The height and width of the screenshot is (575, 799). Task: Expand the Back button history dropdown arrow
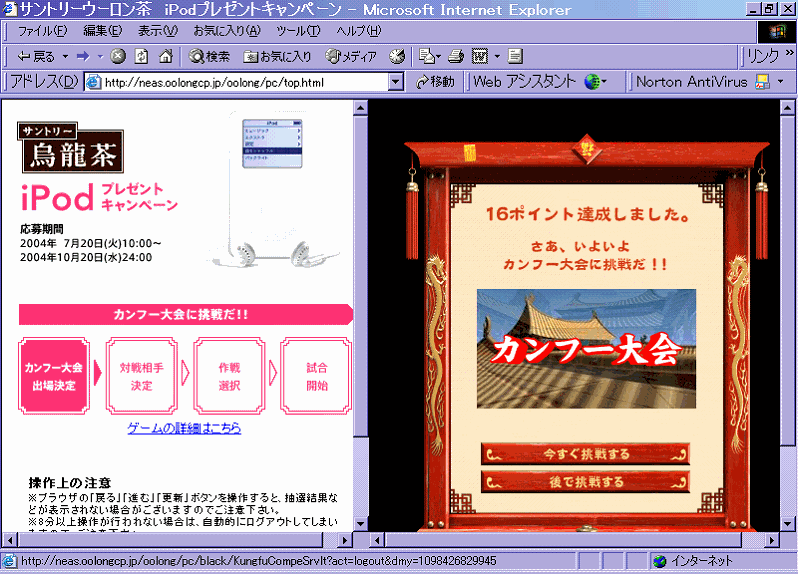pyautogui.click(x=66, y=57)
